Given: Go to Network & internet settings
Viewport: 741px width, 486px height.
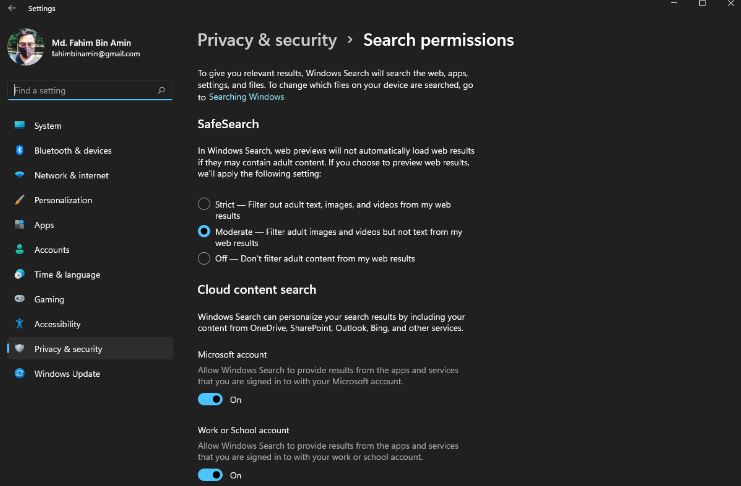Looking at the screenshot, I should [x=90, y=175].
